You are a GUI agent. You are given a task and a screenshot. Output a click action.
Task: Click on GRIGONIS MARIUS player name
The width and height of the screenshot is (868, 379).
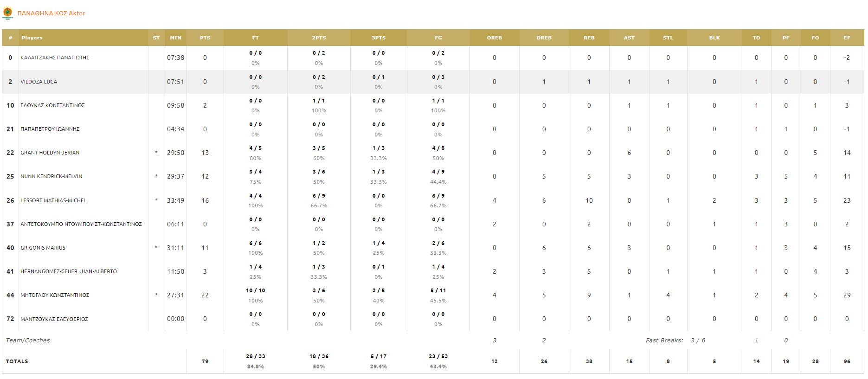coord(43,248)
